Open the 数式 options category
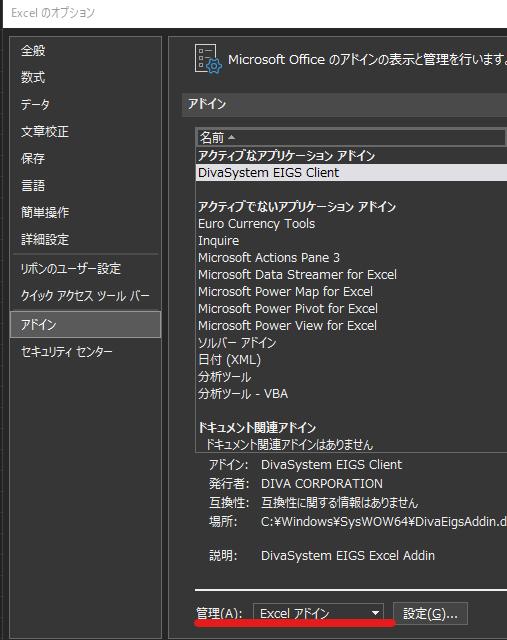Screen dimensions: 507x640 85,77
